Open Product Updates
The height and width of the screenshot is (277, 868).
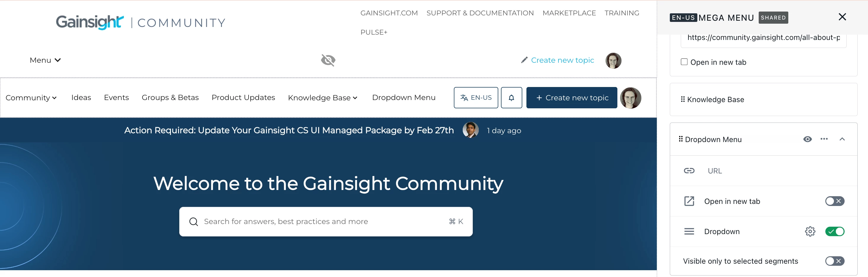click(x=243, y=98)
